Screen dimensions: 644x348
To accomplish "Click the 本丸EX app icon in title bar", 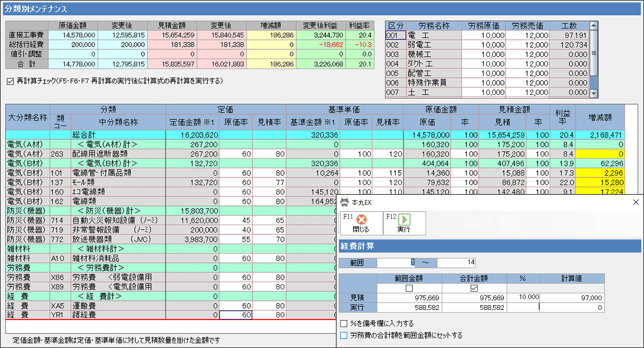I will (x=345, y=203).
